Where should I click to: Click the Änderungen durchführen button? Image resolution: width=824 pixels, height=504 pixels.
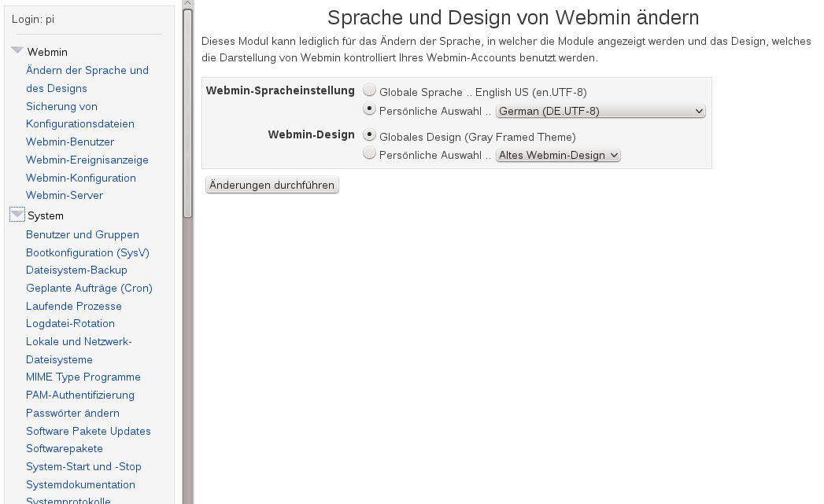[x=272, y=186]
